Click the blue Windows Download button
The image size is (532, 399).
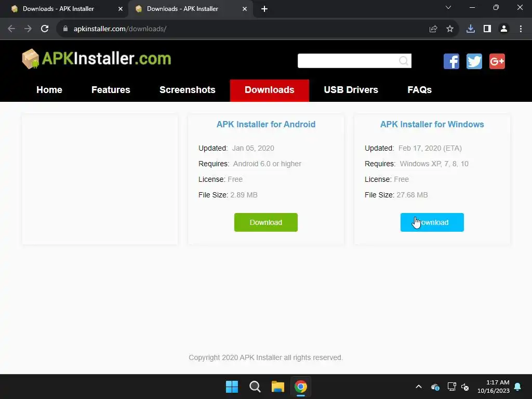coord(432,222)
